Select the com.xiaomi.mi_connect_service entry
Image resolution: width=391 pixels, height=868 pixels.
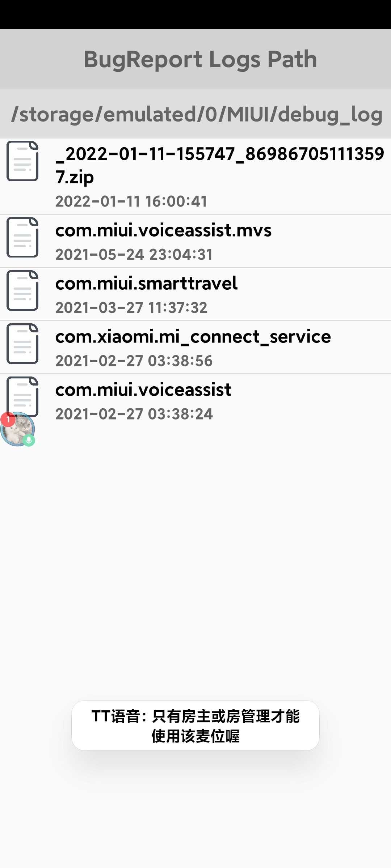195,348
